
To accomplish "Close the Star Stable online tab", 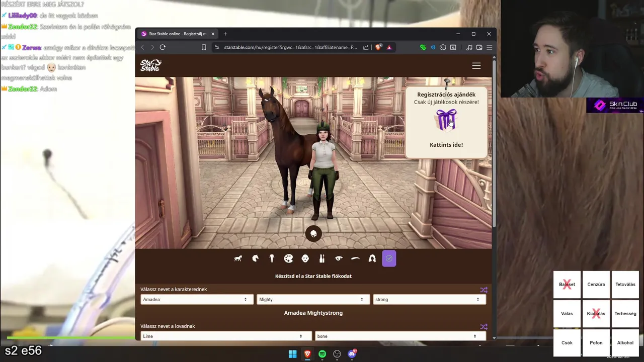I will [213, 34].
